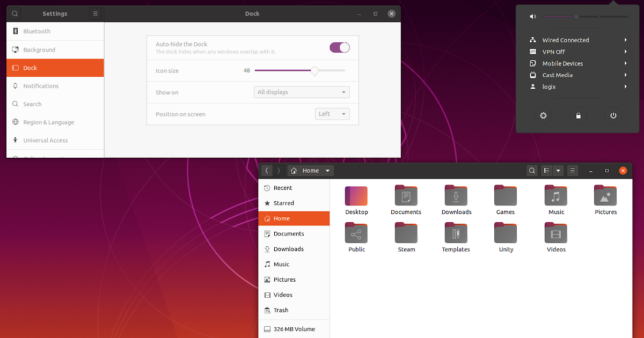Open the Show on displays dropdown
This screenshot has width=644, height=338.
tap(302, 92)
